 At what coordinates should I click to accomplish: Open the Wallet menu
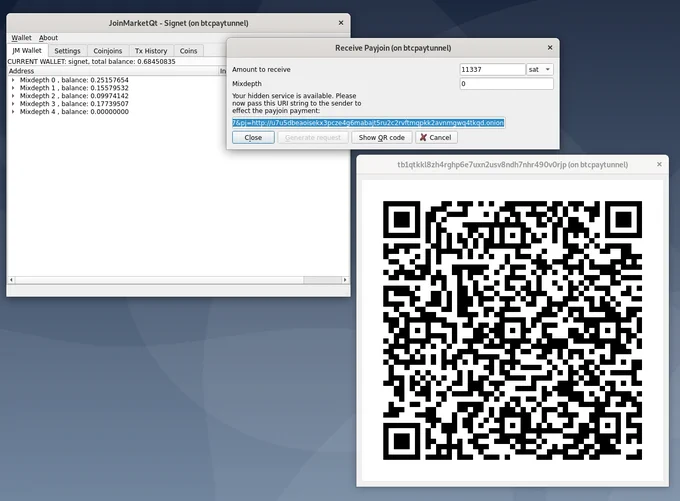tap(21, 38)
